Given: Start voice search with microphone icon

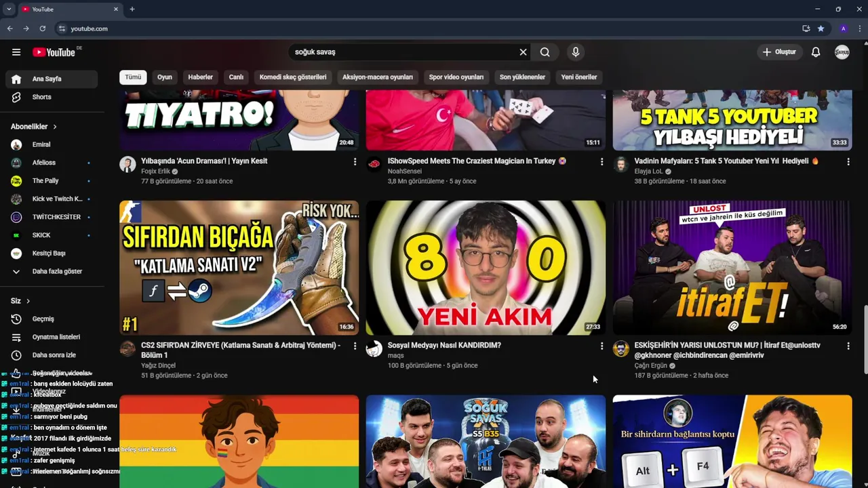Looking at the screenshot, I should pos(576,52).
